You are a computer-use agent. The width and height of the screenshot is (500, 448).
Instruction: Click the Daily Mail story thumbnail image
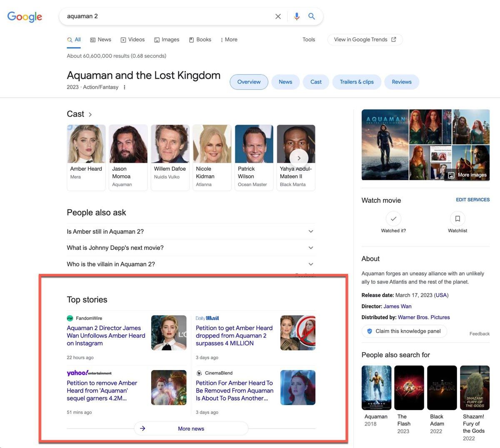click(x=298, y=333)
